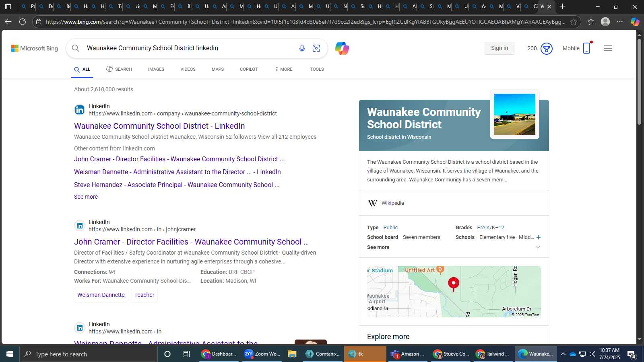
Task: Open Amazon Teams taskbar item
Action: 407,354
